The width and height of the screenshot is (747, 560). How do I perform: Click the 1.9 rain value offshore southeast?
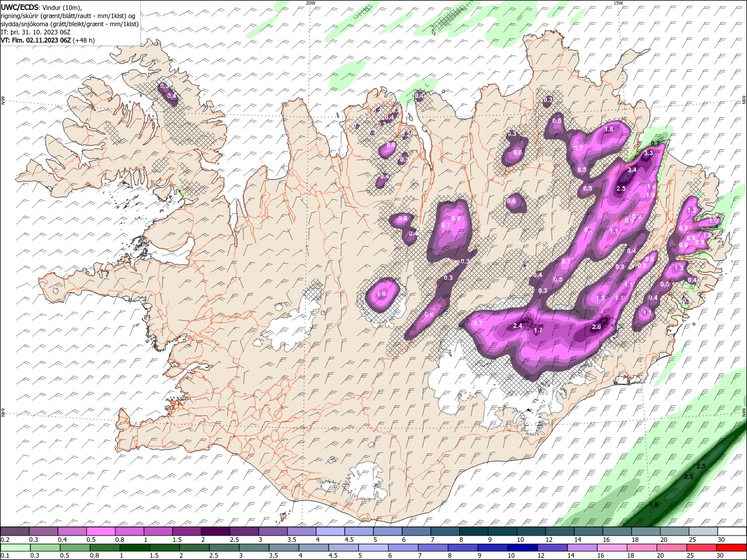point(654,505)
